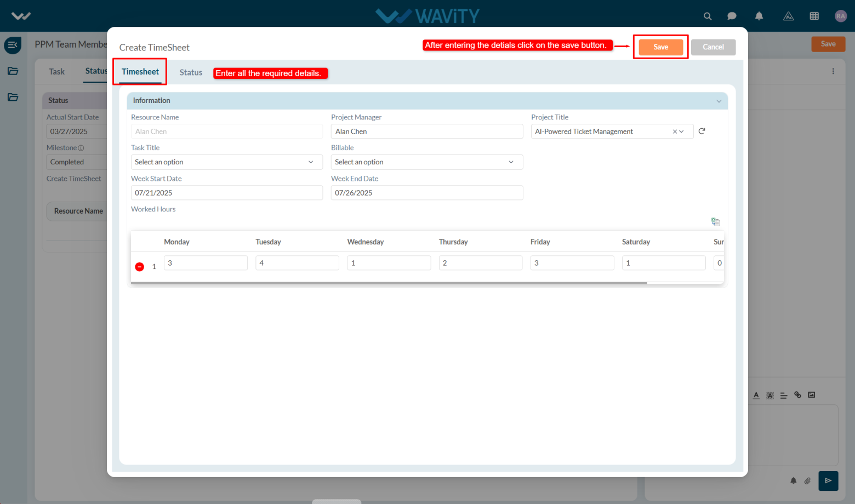Click the Resource Name column button

pyautogui.click(x=78, y=211)
